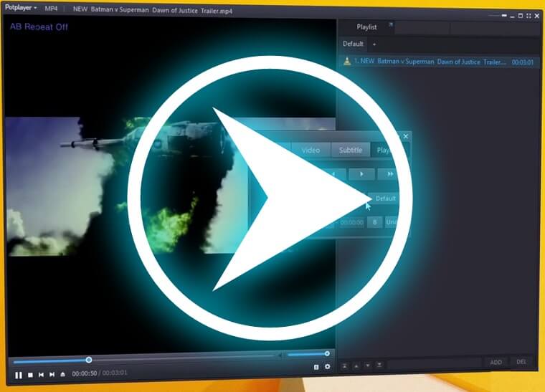The image size is (545, 392).
Task: Switch to the Subtitle tab in popup
Action: [351, 150]
